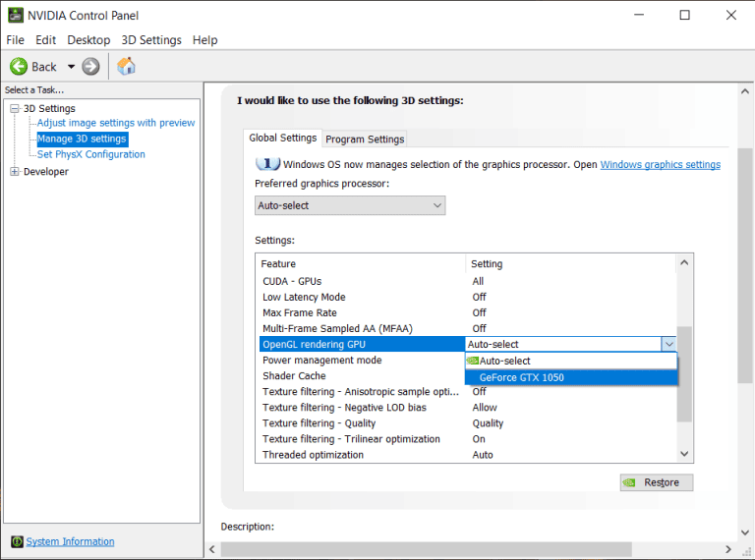
Task: Click the settings list scroll-down arrow
Action: point(684,453)
